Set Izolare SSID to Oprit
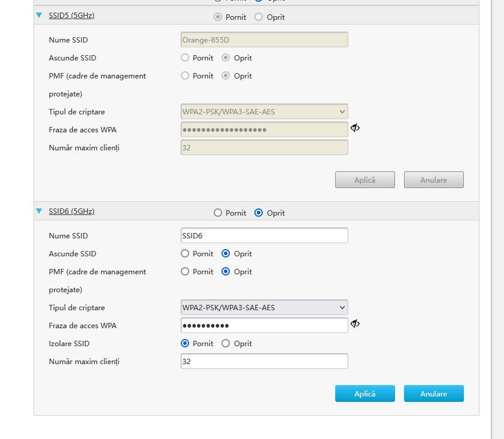This screenshot has height=439, width=504. [x=226, y=344]
